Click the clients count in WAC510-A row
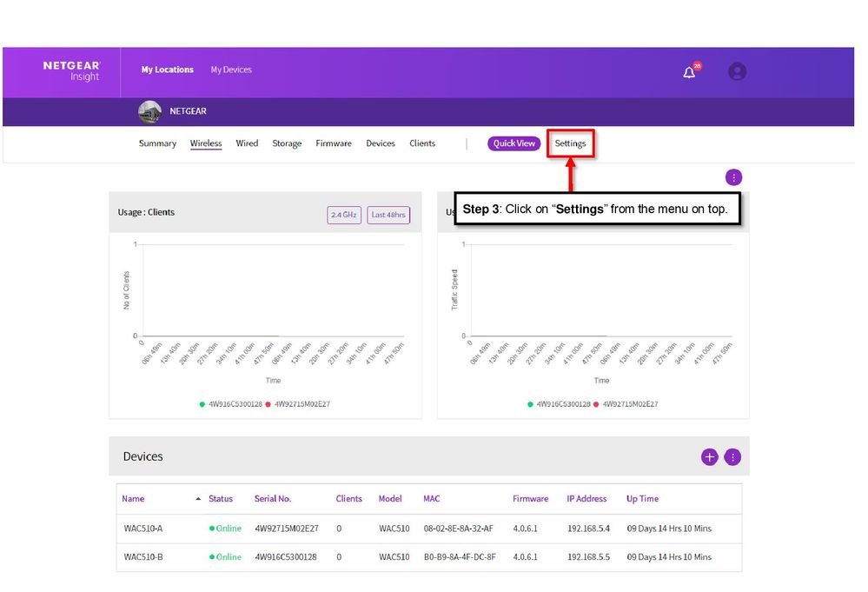Image resolution: width=868 pixels, height=592 pixels. point(339,529)
